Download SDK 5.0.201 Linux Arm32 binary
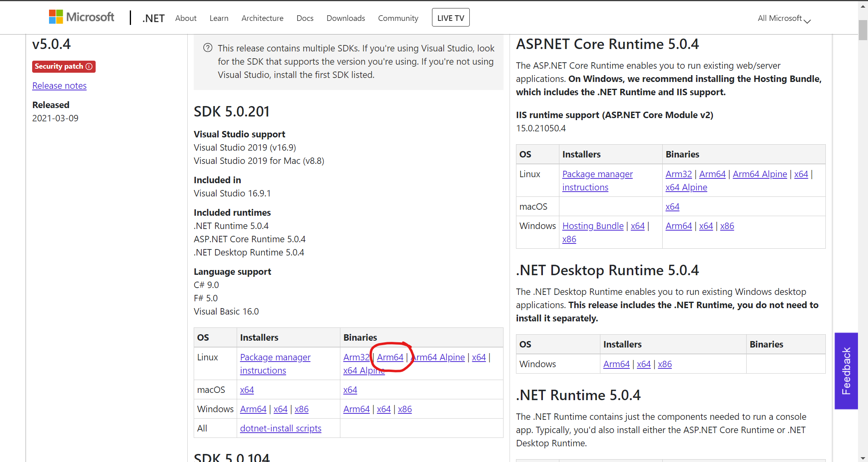 (356, 357)
